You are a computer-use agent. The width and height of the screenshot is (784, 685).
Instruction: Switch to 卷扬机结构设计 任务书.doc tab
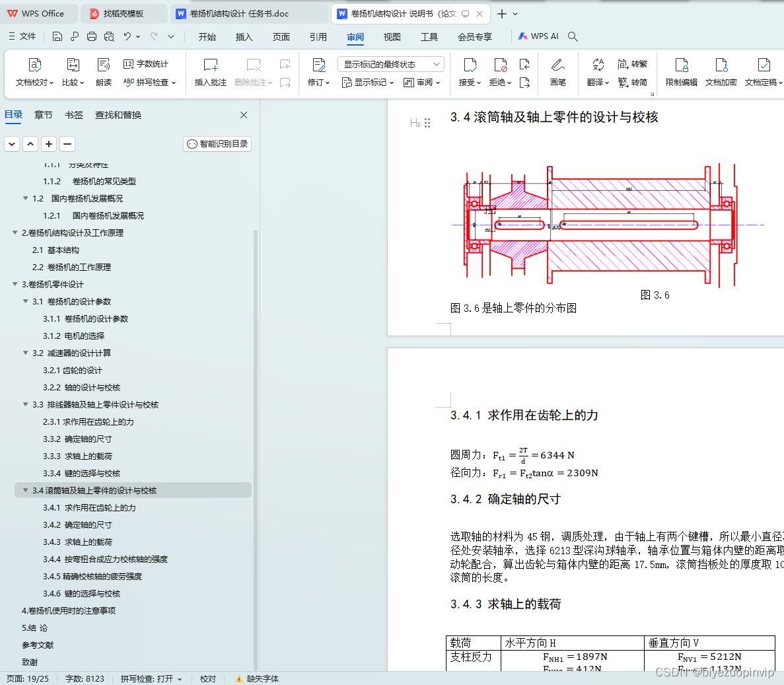click(x=250, y=14)
